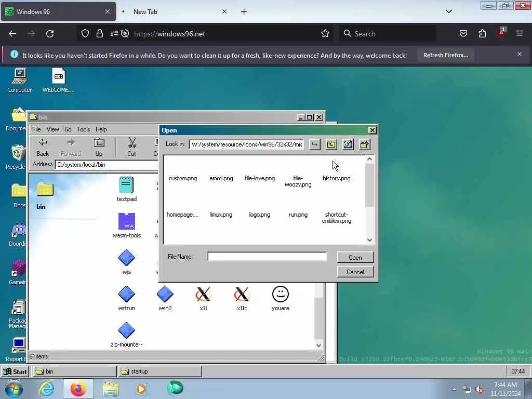Open the WELCOME markdown desktop icon
This screenshot has height=399, width=532.
[58, 81]
